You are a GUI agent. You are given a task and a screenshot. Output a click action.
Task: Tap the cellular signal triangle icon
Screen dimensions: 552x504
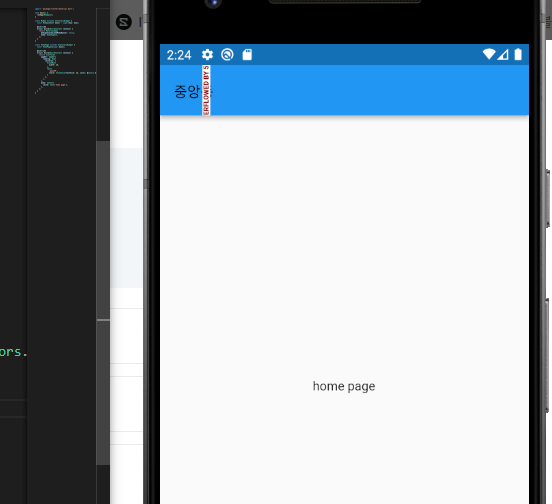click(503, 55)
